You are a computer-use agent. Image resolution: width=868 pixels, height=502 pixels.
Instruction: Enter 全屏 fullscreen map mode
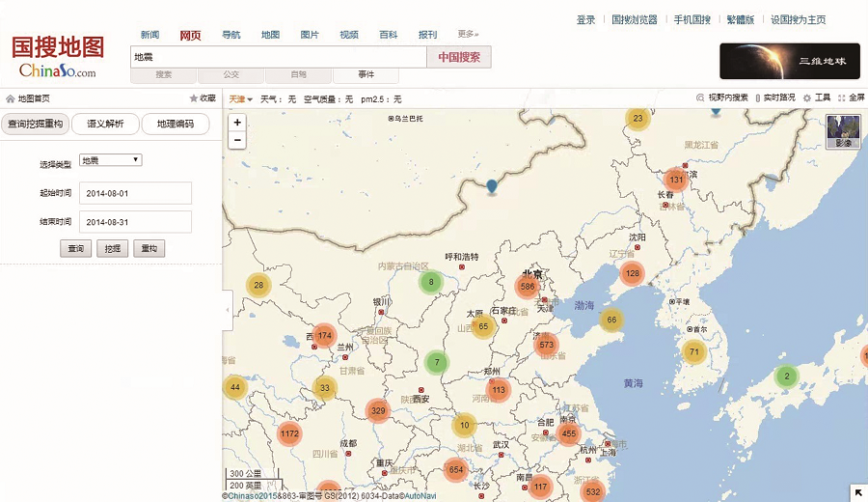(842, 98)
